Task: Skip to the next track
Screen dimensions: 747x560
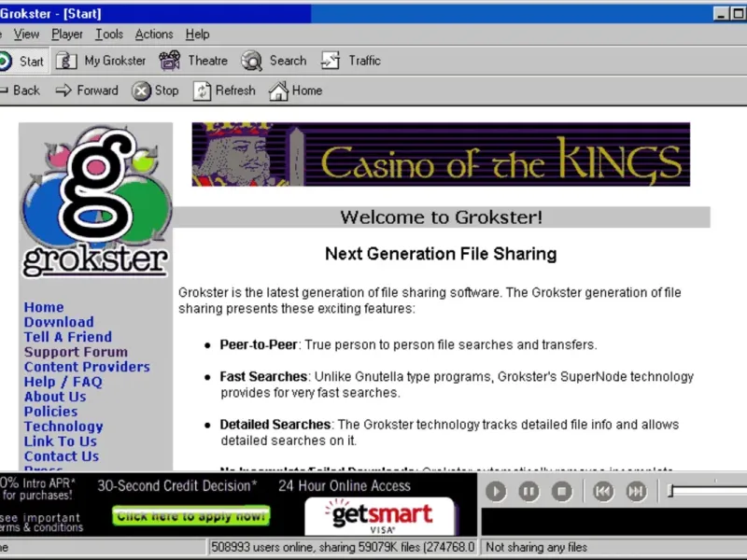Action: click(637, 491)
